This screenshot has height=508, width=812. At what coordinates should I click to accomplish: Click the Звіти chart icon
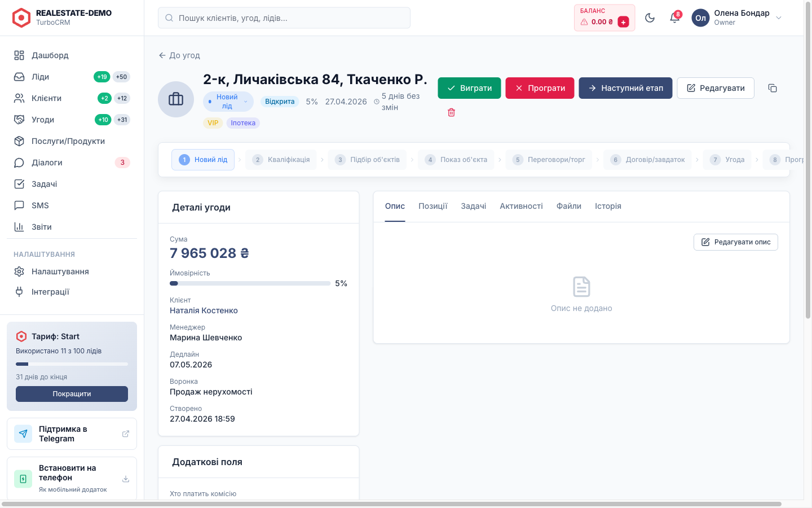pos(19,227)
